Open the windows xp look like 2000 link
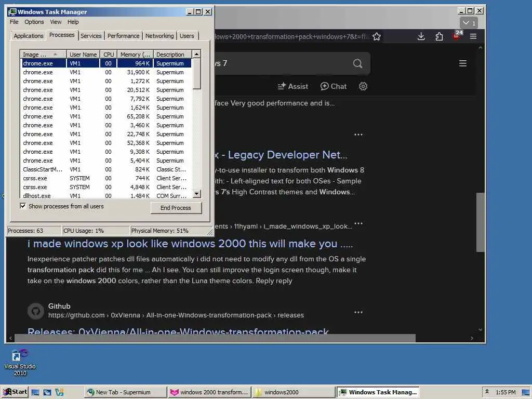This screenshot has height=399, width=532. coord(190,244)
